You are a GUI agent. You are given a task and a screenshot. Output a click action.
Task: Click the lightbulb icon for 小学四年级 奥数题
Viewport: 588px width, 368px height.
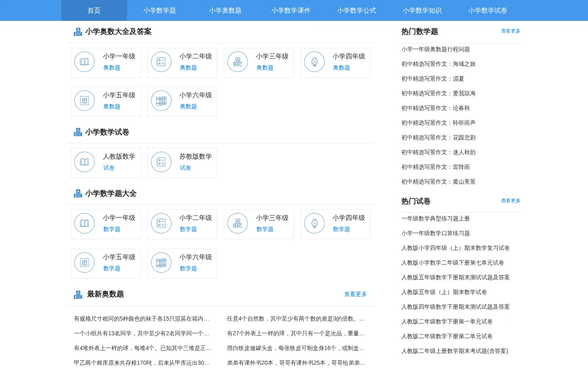[314, 62]
